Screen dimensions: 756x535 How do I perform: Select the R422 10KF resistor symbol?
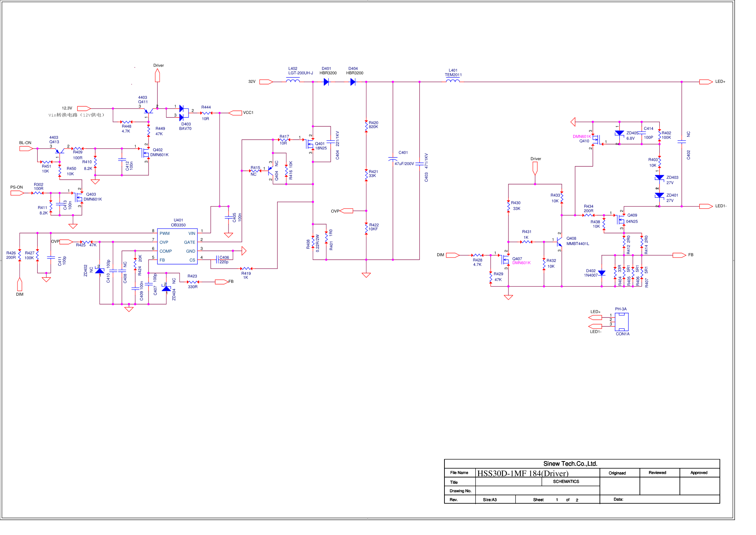pos(366,228)
